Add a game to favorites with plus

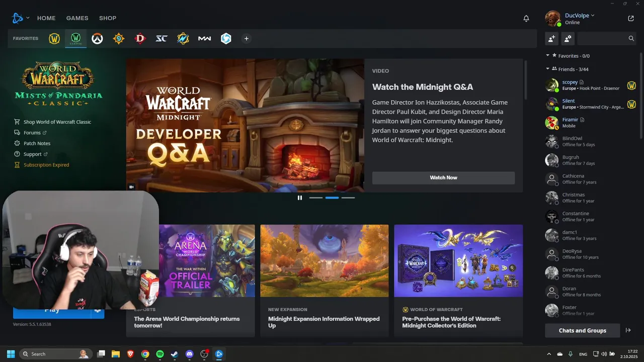(x=246, y=38)
